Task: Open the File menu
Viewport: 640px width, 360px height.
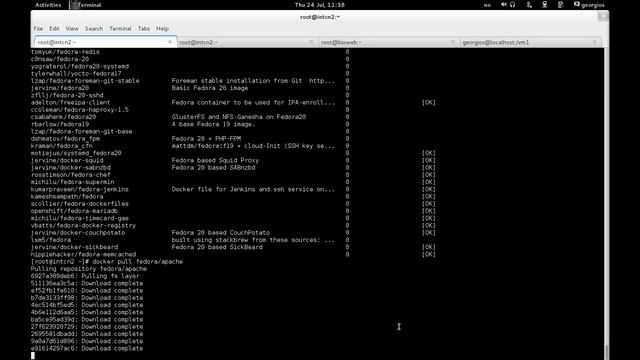Action: tap(38, 29)
